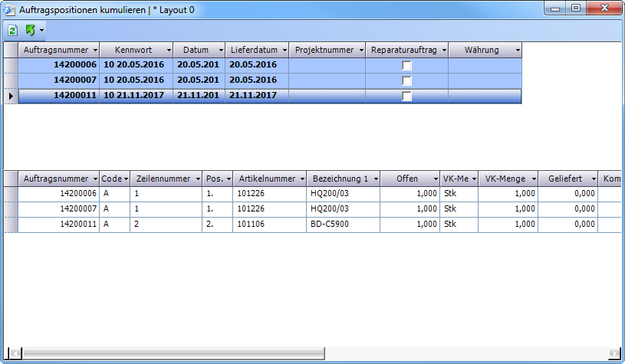
Task: Open filter dropdown on Artikelnummer column
Action: [x=300, y=179]
